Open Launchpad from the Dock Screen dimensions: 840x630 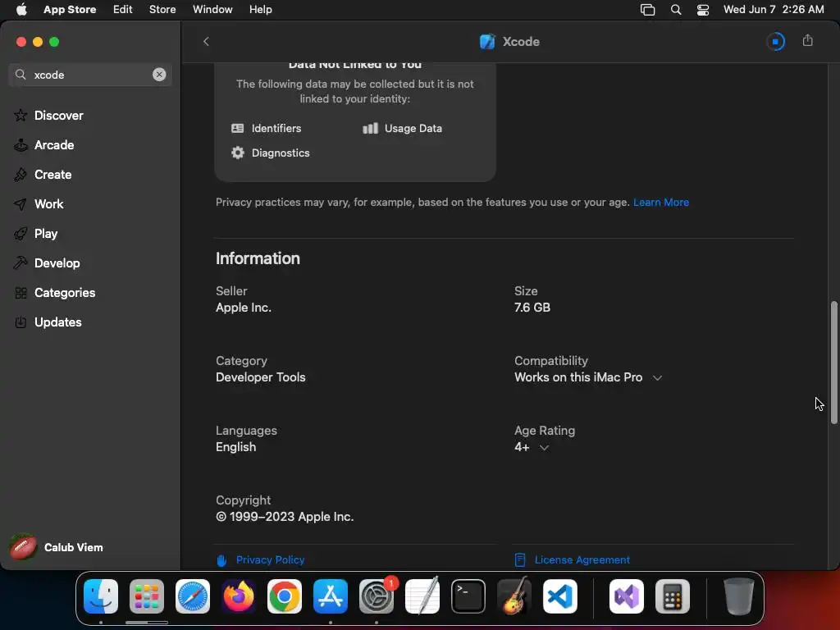coord(147,596)
